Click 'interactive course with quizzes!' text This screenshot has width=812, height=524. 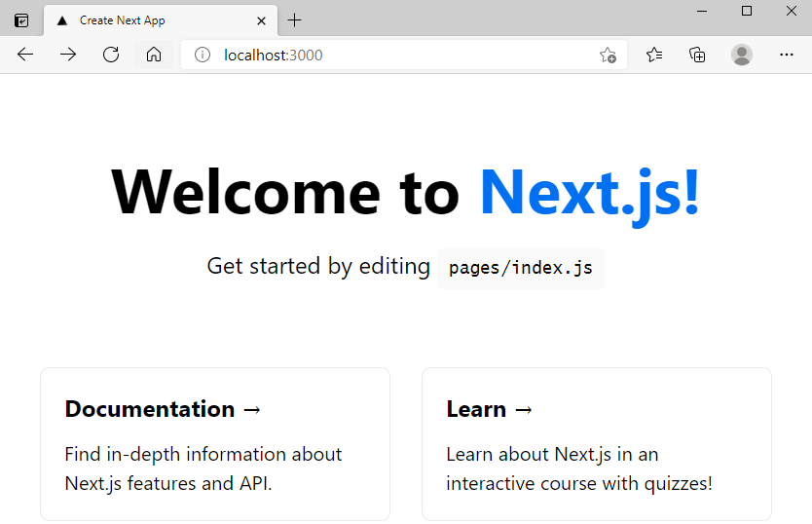[579, 483]
